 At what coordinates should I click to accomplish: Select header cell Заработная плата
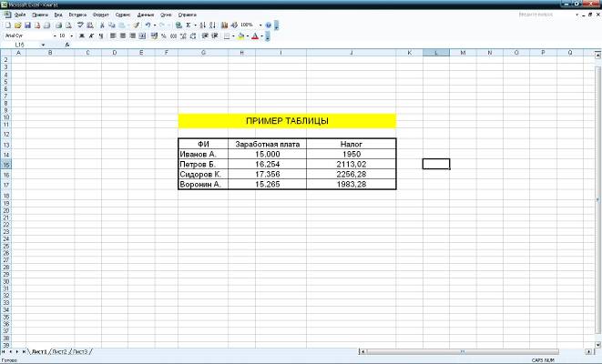coord(267,144)
